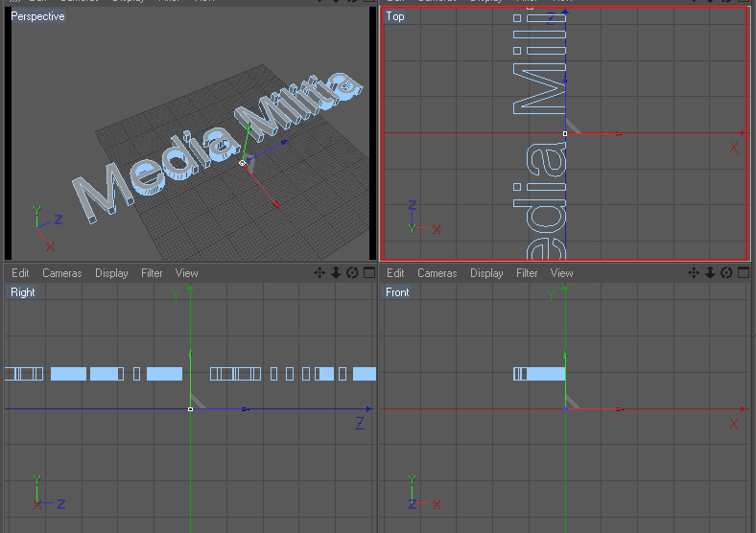This screenshot has width=756, height=533.
Task: Toggle maximize icon of the Front viewport
Action: (x=744, y=273)
